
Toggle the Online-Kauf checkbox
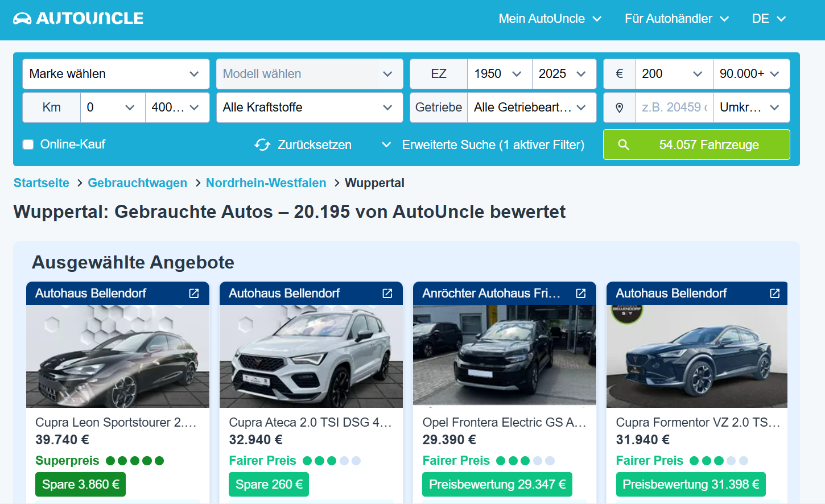(28, 144)
